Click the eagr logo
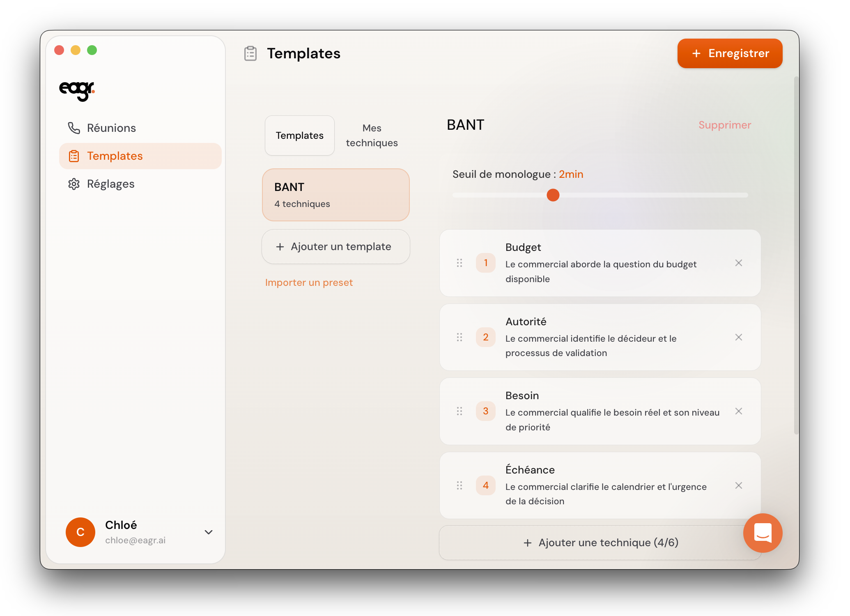 (x=77, y=90)
